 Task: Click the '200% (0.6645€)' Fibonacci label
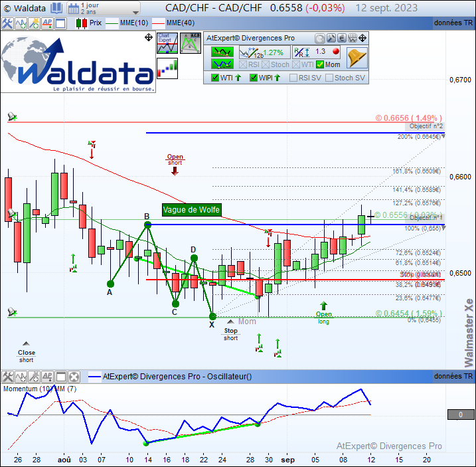(419, 137)
